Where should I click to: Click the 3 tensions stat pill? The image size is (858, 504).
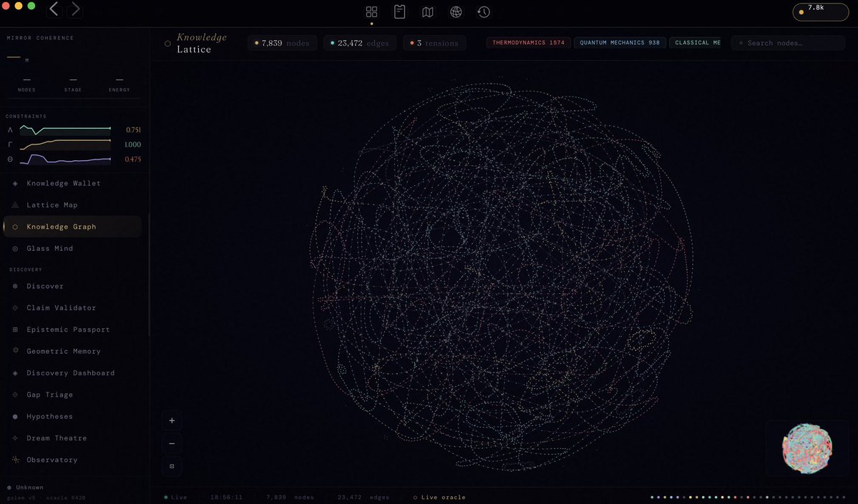(434, 43)
